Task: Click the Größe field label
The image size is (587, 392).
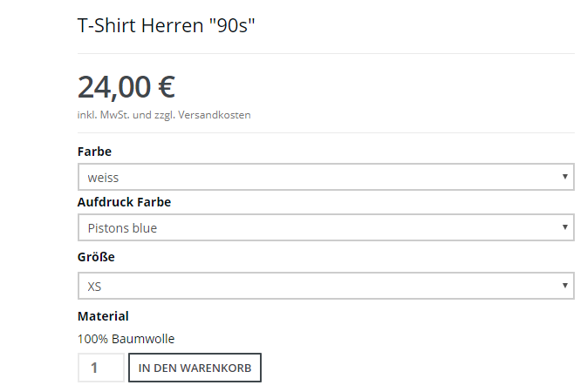Action: pyautogui.click(x=96, y=257)
